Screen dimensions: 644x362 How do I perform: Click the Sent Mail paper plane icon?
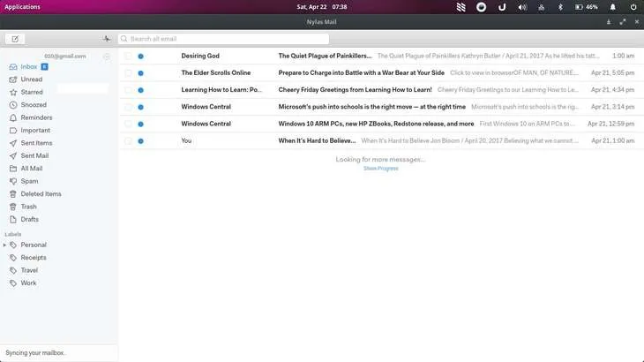13,155
